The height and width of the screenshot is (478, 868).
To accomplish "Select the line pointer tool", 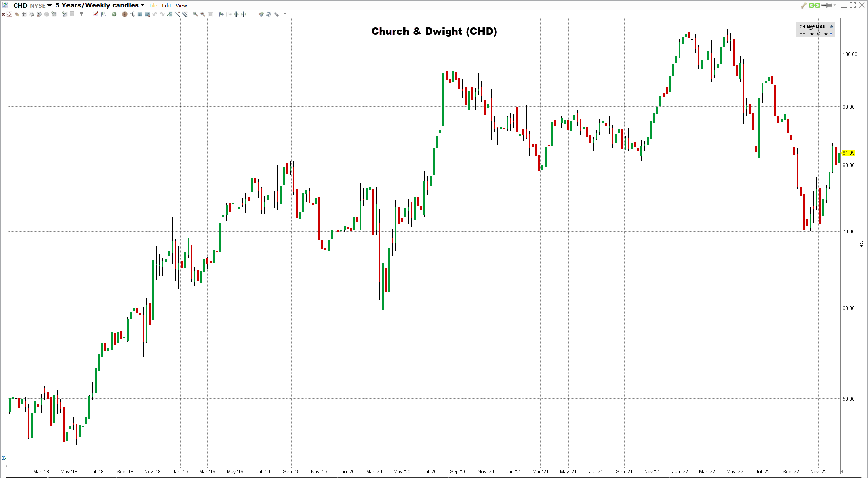I will click(132, 14).
